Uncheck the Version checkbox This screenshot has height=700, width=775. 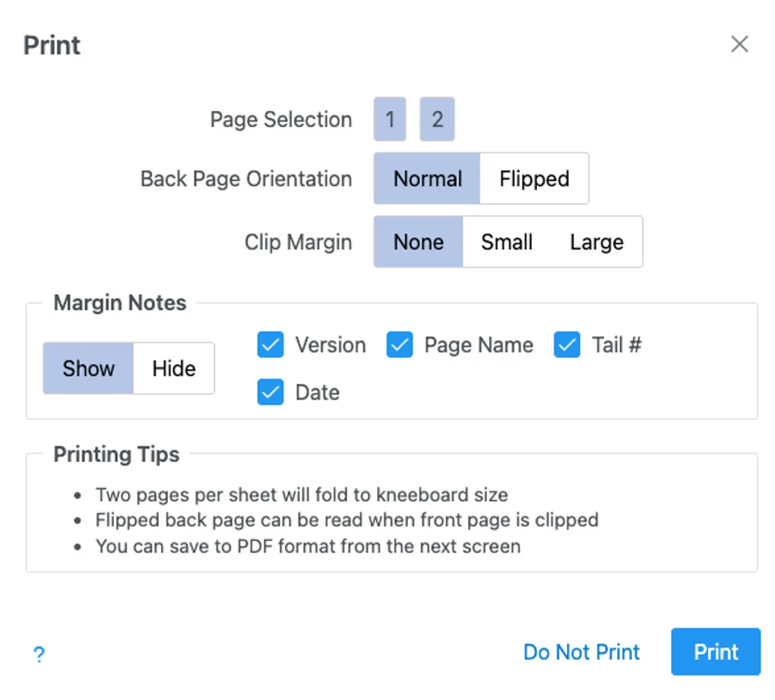(270, 345)
